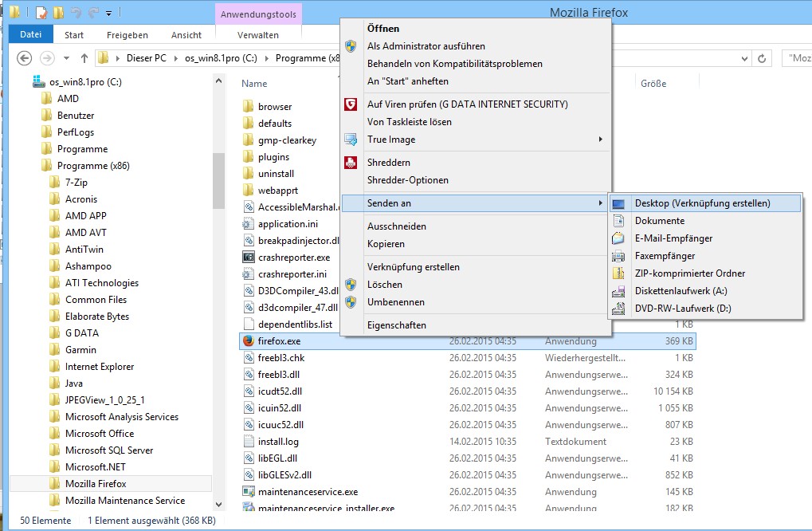Click the G DATA virus scan icon
Image resolution: width=812 pixels, height=531 pixels.
tap(351, 104)
